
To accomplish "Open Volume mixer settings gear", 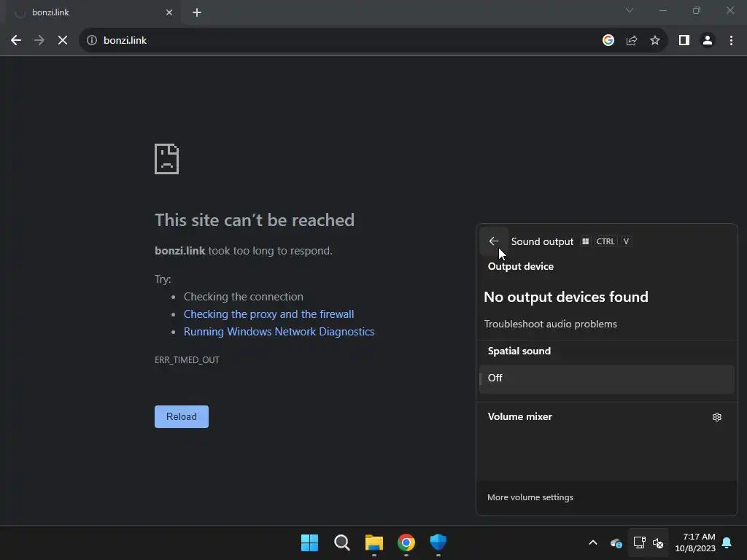I will [717, 417].
